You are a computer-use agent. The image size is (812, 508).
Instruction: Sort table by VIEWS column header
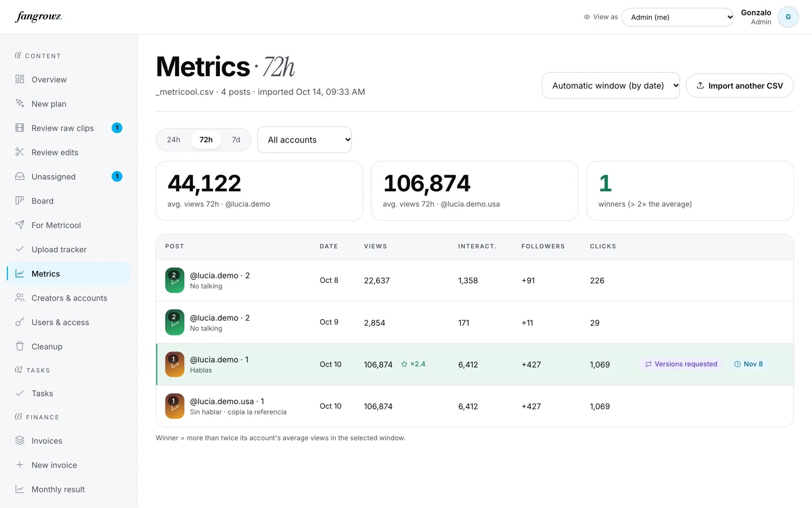pos(375,246)
